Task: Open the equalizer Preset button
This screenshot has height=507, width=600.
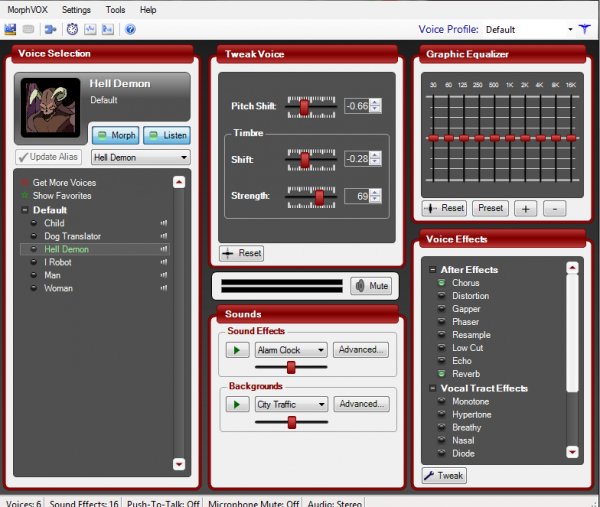Action: point(490,208)
